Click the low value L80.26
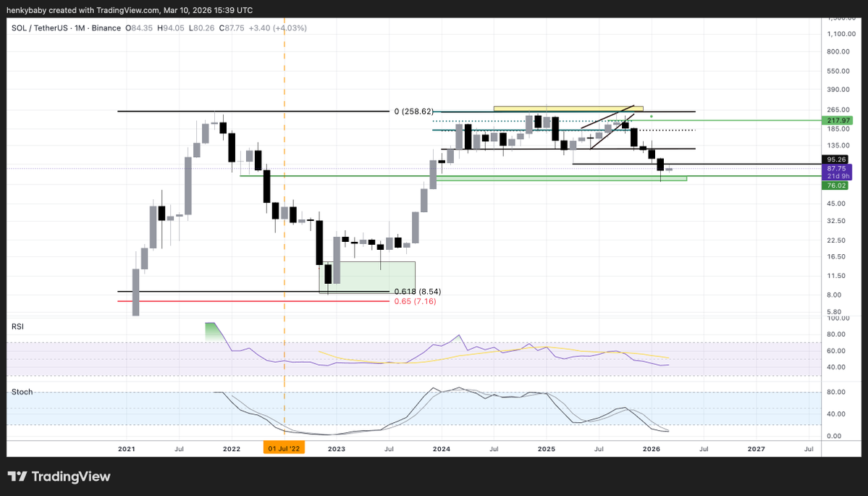Viewport: 868px width, 496px height. [202, 28]
